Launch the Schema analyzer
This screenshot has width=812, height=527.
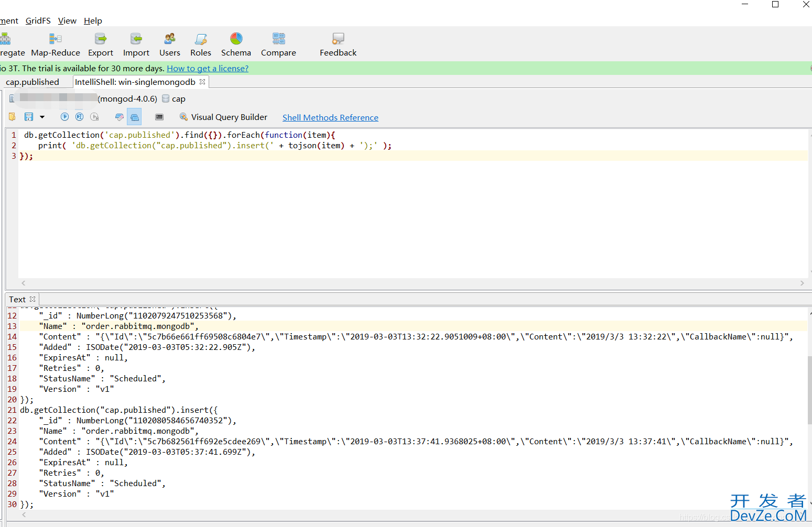tap(236, 45)
